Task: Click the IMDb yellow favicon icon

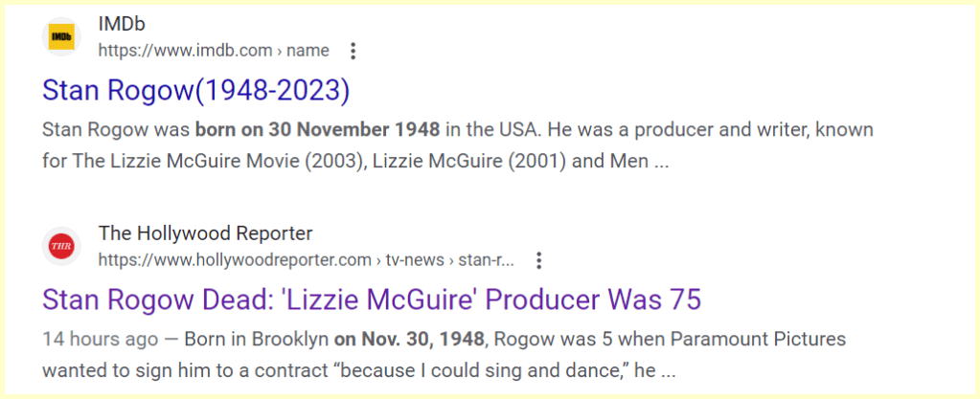Action: click(62, 37)
